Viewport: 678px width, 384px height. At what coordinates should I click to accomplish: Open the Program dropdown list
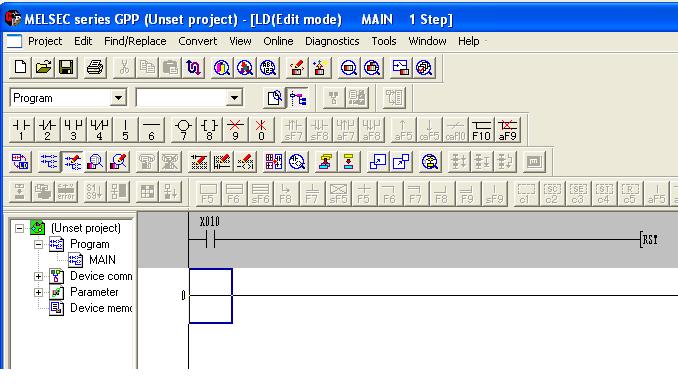118,98
